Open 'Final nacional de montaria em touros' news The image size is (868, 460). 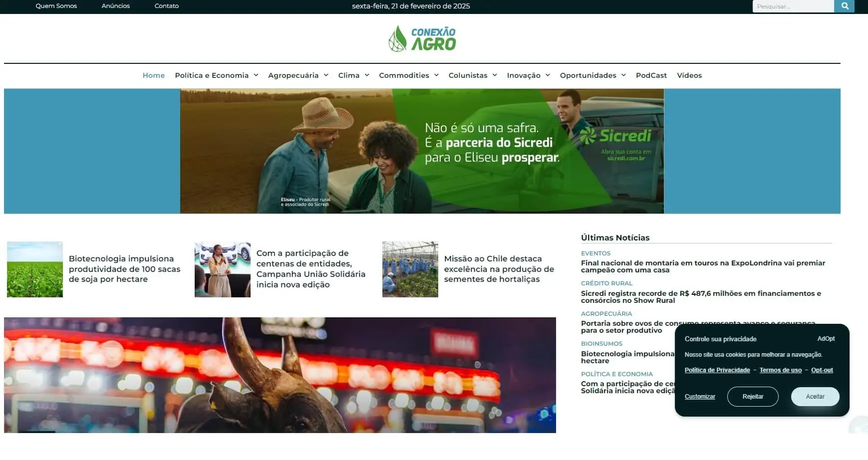click(x=703, y=266)
